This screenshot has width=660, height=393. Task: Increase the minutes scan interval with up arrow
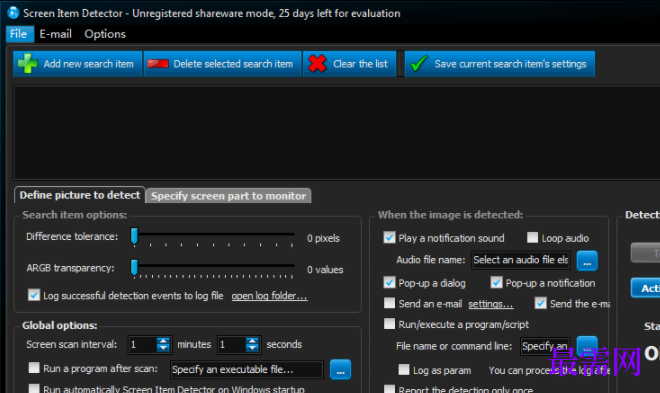[x=163, y=341]
